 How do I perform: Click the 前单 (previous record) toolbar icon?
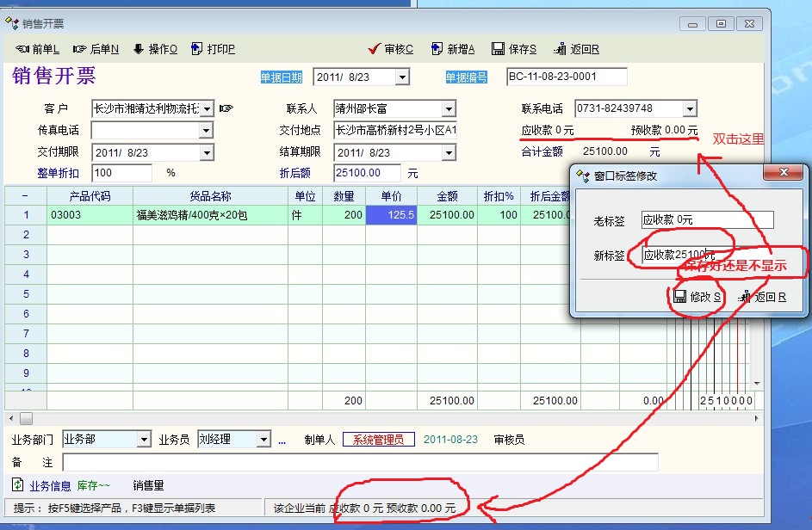pyautogui.click(x=23, y=49)
